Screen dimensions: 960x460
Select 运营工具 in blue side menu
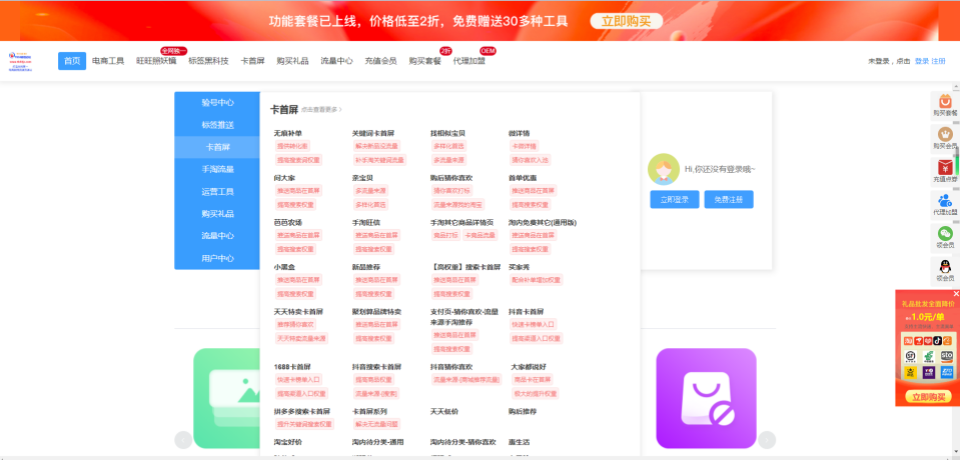(217, 192)
